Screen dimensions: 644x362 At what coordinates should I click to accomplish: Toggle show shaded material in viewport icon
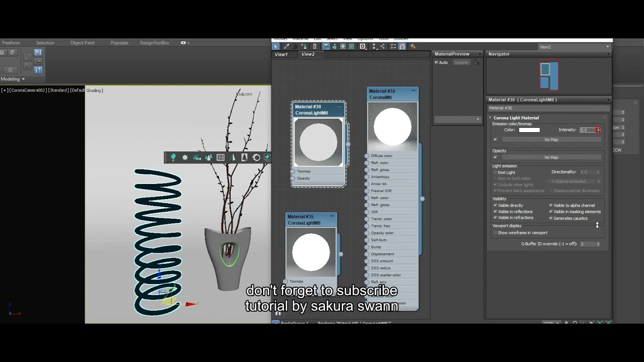[x=343, y=46]
